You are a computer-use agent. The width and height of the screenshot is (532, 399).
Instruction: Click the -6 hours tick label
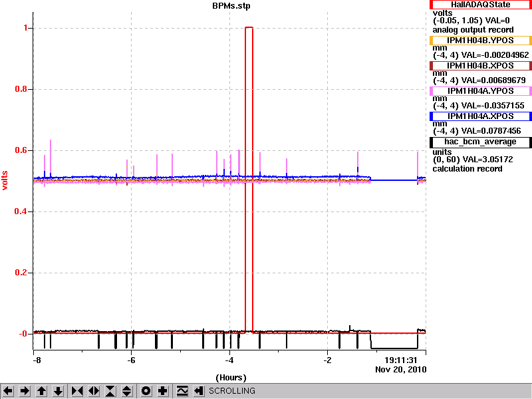(x=131, y=360)
